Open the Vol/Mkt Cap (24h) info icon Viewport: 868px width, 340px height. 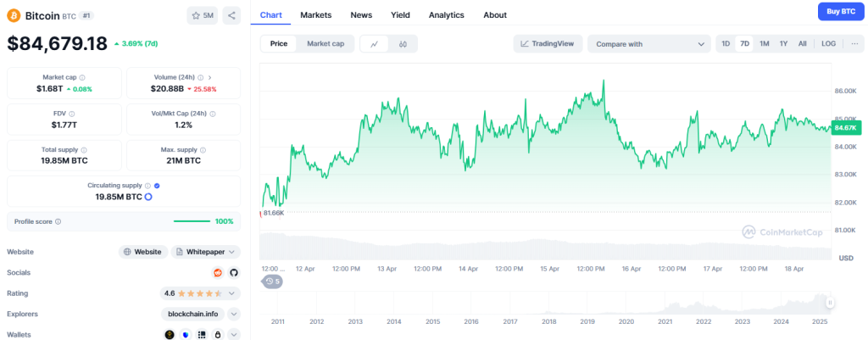pos(213,114)
